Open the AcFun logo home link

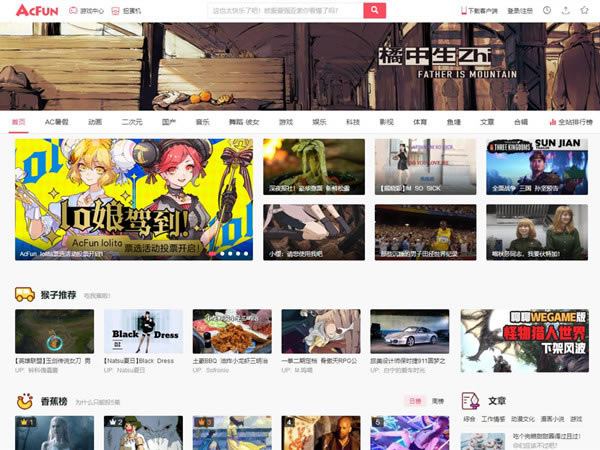coord(37,10)
